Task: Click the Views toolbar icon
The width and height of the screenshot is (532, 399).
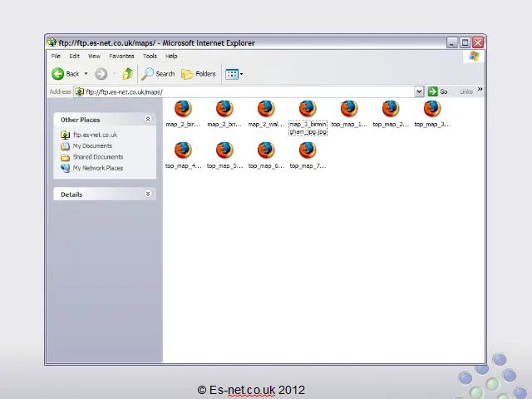Action: (232, 74)
